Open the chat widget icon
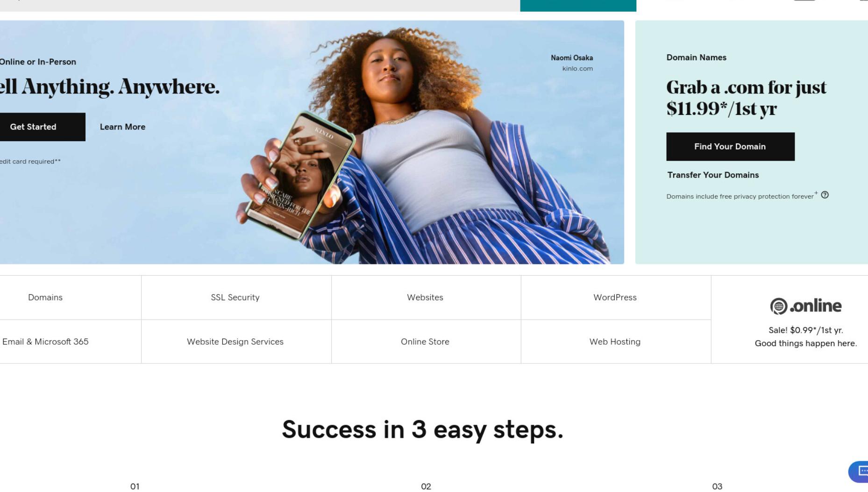The image size is (868, 492). point(859,471)
